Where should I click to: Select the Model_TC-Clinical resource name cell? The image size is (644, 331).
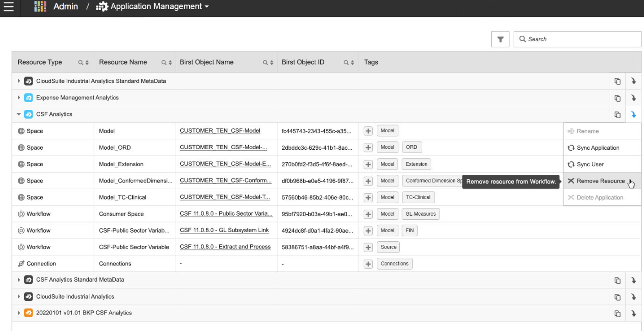tap(134, 197)
